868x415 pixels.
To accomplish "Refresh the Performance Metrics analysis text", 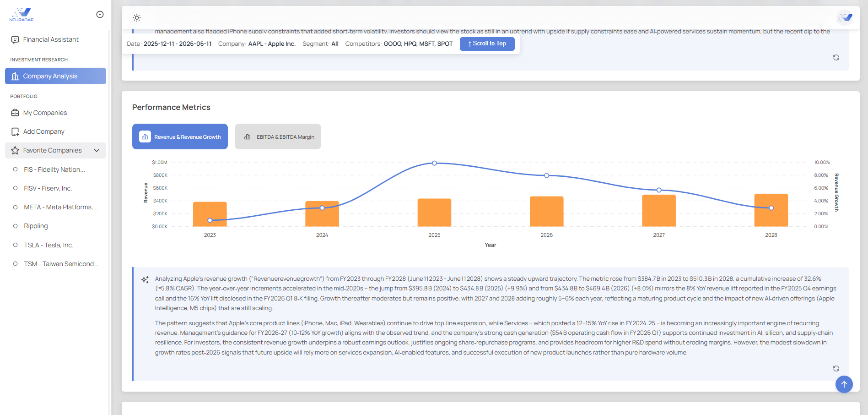I will [836, 369].
